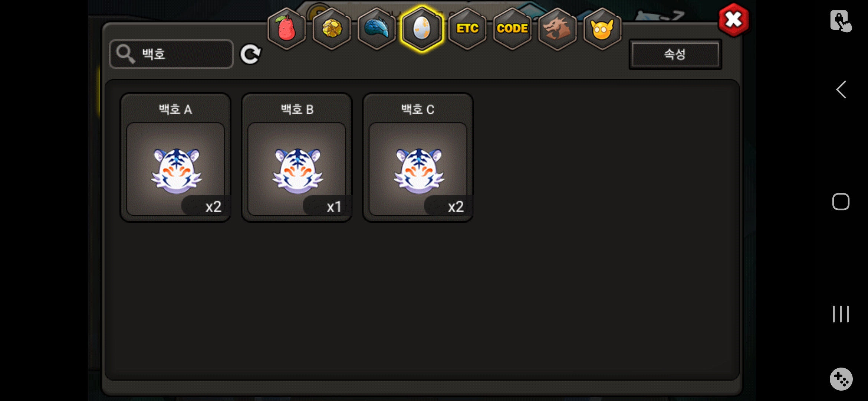Select the gold nugget category icon
The height and width of the screenshot is (401, 868).
(x=332, y=29)
